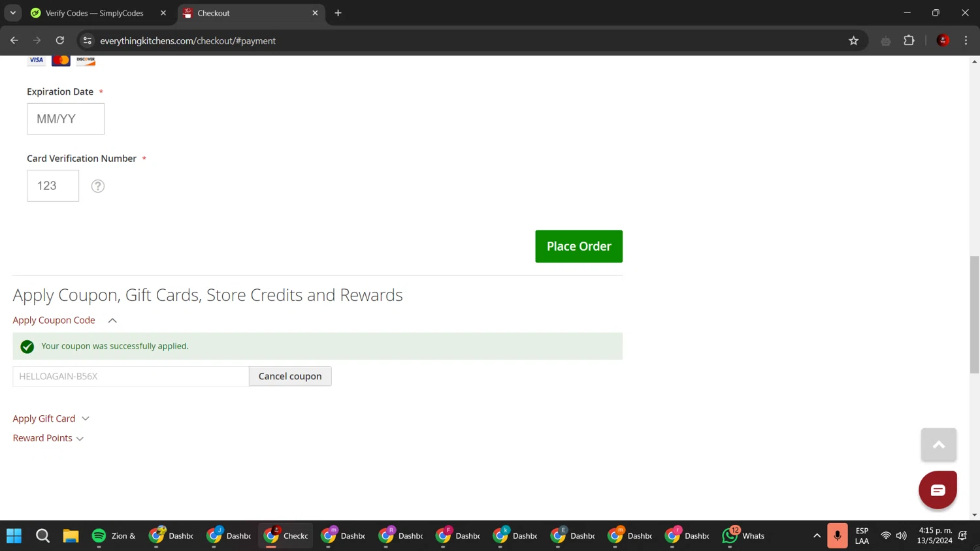Open the Chrome three-dot menu

(x=966, y=40)
